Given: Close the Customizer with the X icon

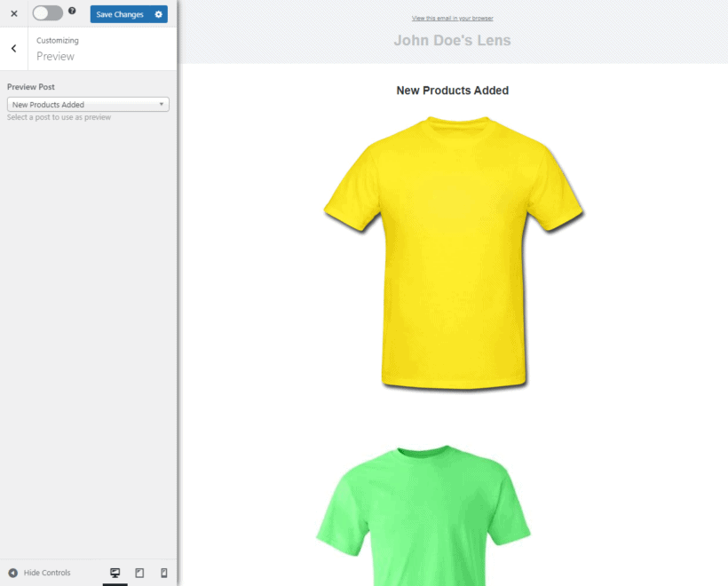Looking at the screenshot, I should pos(13,14).
